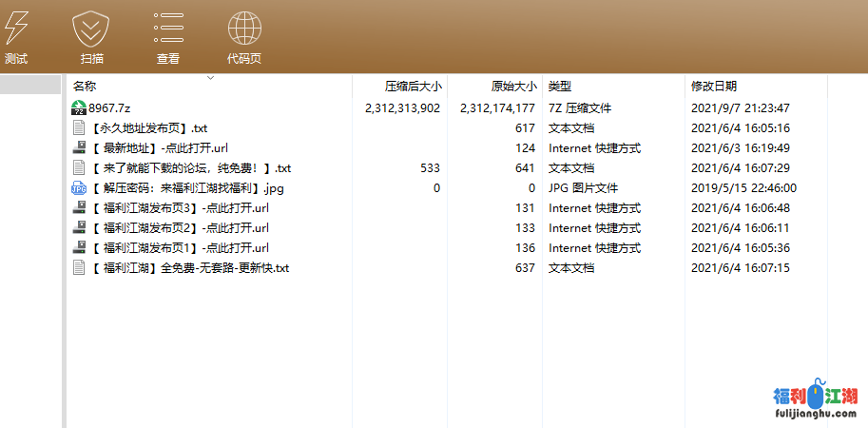
Task: Select 福利江湖发布页2 shortcut file
Action: click(x=180, y=228)
